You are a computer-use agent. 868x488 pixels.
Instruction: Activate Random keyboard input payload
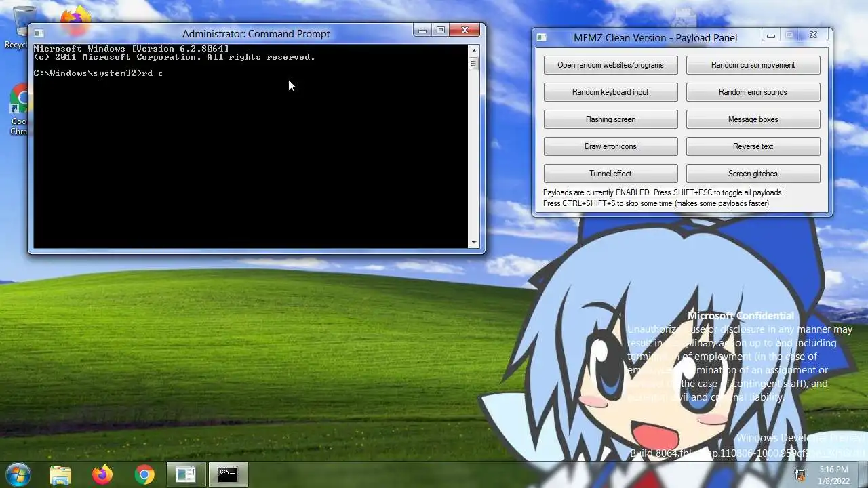tap(610, 92)
